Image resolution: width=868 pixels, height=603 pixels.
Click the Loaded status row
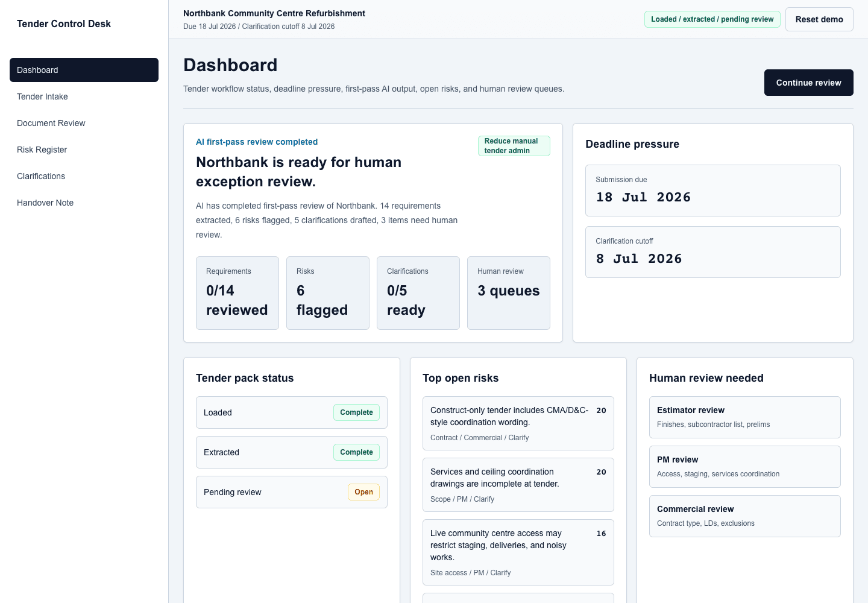point(292,412)
